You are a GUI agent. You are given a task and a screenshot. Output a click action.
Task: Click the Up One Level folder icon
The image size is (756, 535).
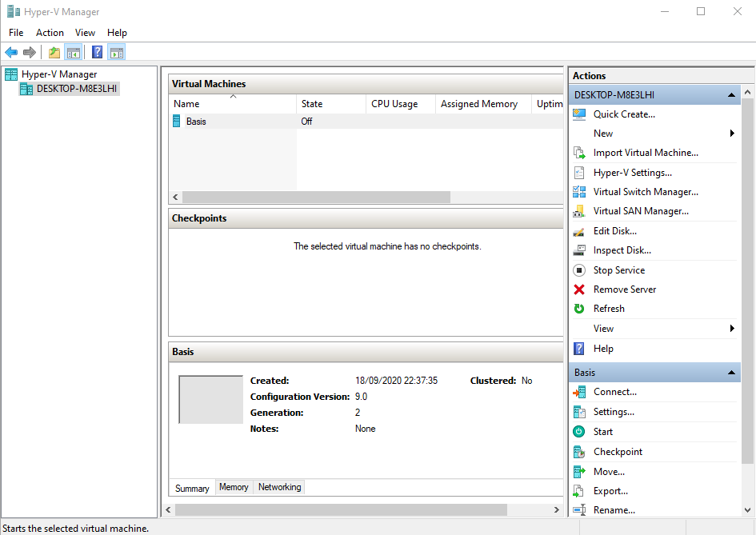54,52
